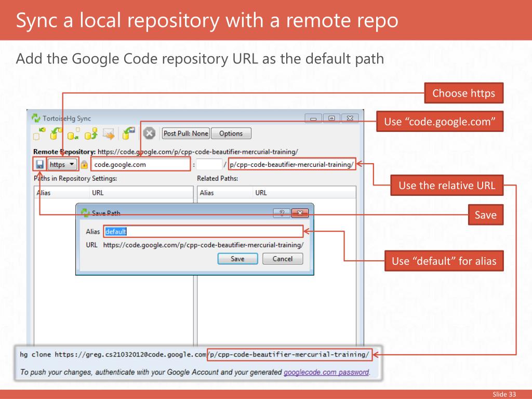Detect outgoing changesets toolbar icon

coord(73,134)
